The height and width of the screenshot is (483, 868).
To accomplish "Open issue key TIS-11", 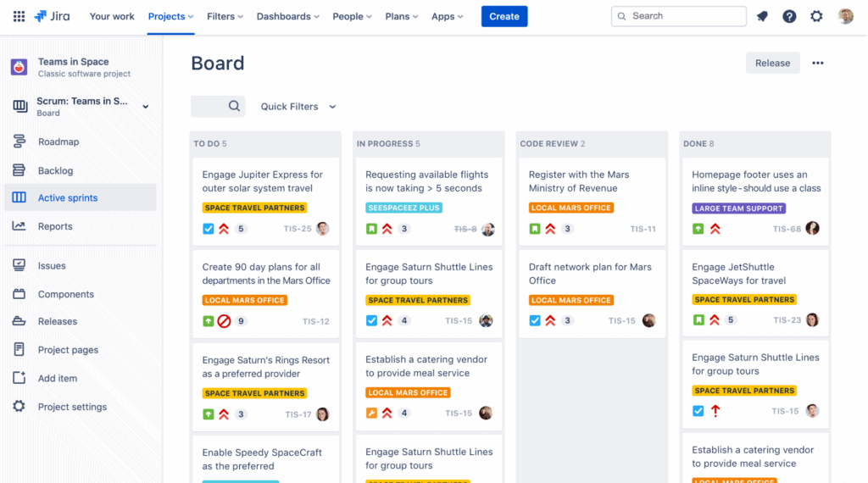I will tap(643, 229).
